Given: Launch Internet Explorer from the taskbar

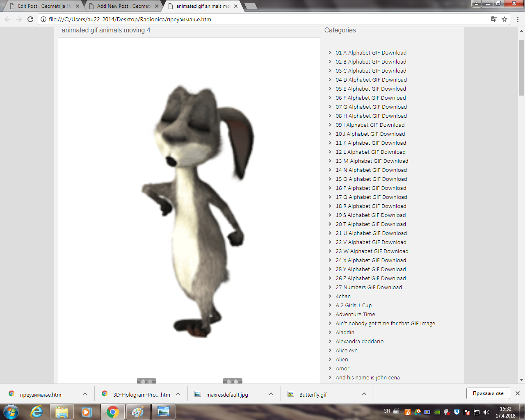Looking at the screenshot, I should click(37, 412).
